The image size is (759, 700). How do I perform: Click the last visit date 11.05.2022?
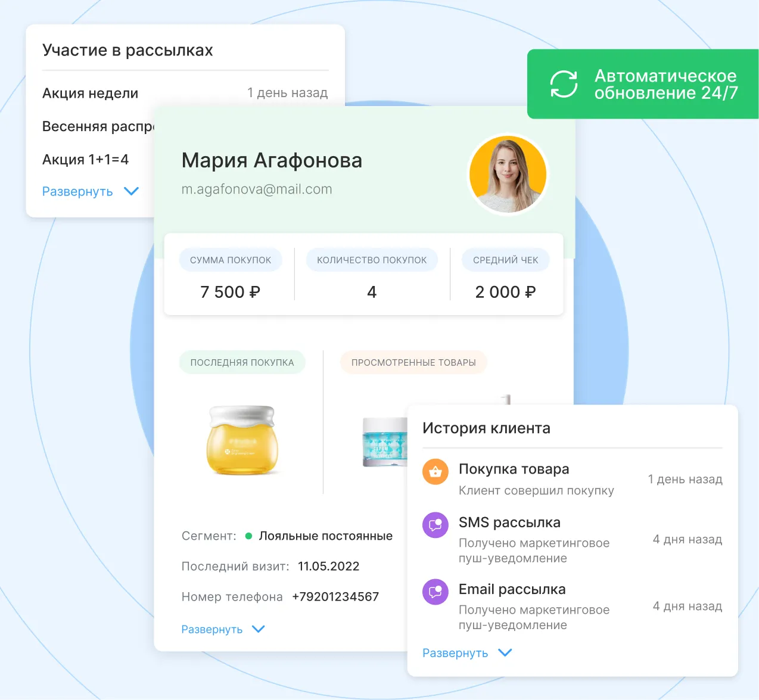329,567
